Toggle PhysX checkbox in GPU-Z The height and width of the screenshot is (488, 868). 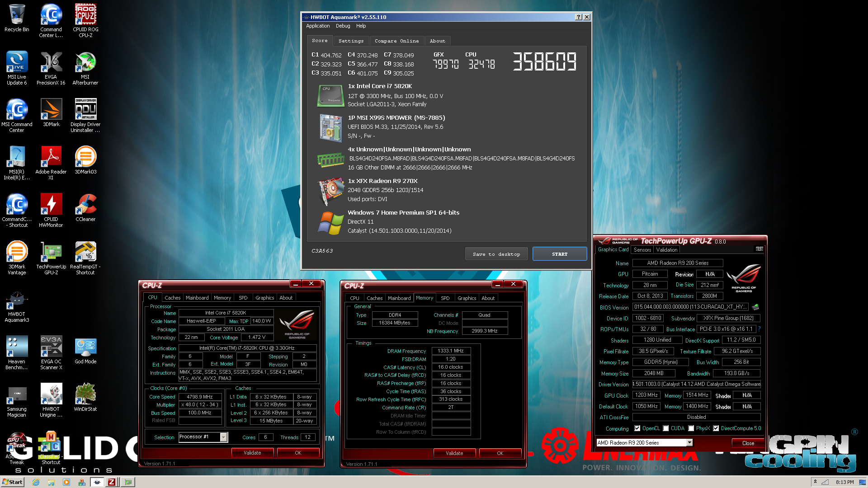(x=691, y=428)
